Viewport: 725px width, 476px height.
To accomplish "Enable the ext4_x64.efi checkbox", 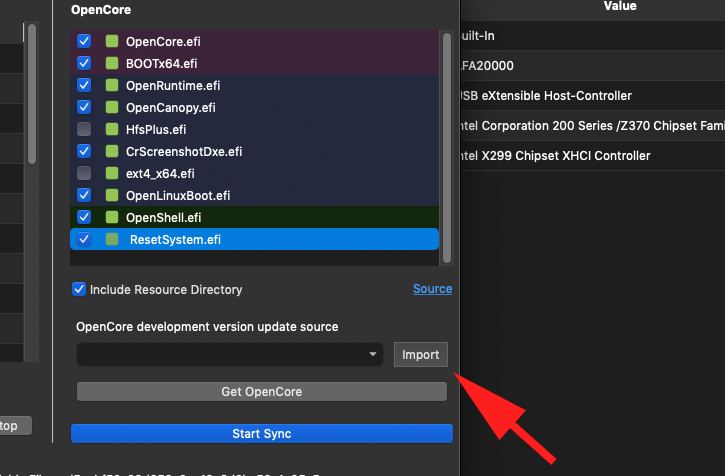I will (84, 173).
